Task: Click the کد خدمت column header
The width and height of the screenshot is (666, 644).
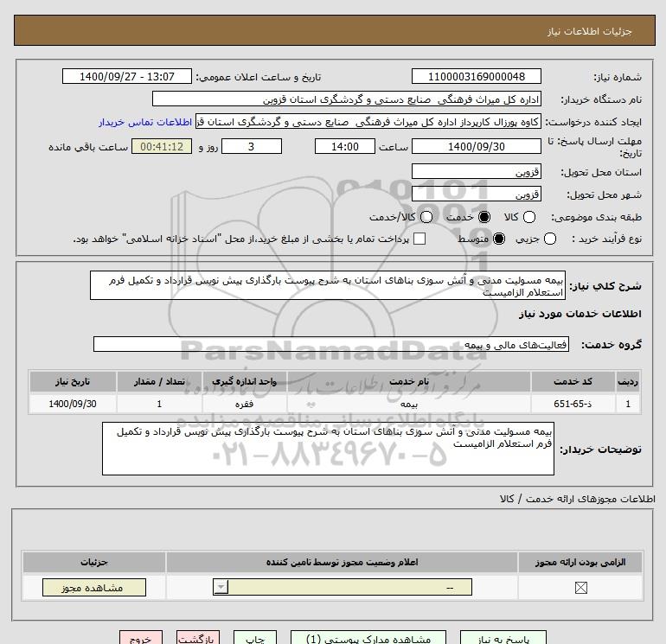Action: coord(573,381)
